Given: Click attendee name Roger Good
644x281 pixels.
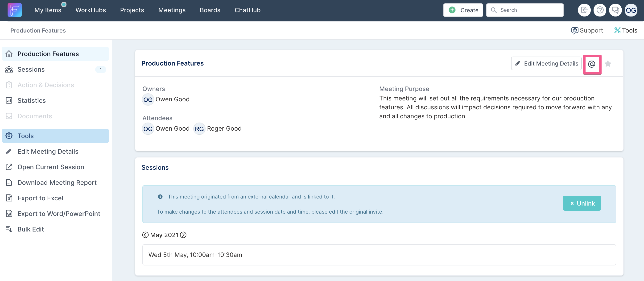Looking at the screenshot, I should tap(224, 128).
